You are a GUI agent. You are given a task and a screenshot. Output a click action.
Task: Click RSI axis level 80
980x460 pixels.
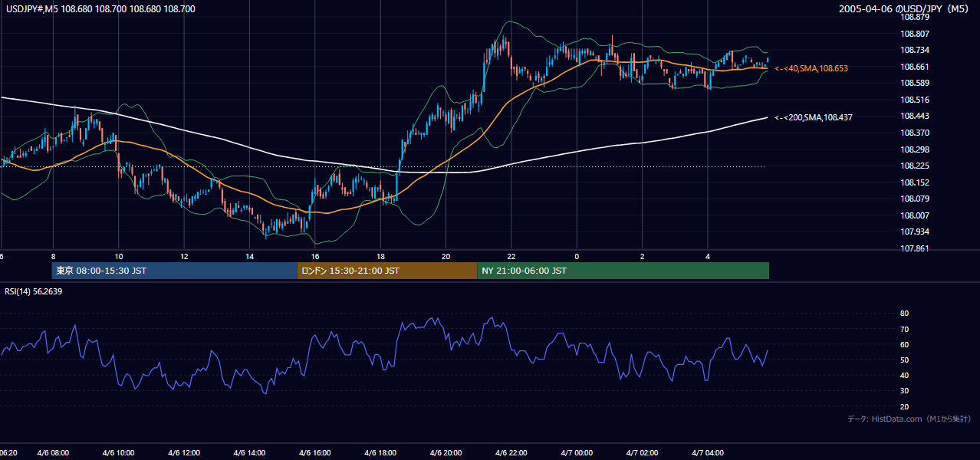904,314
